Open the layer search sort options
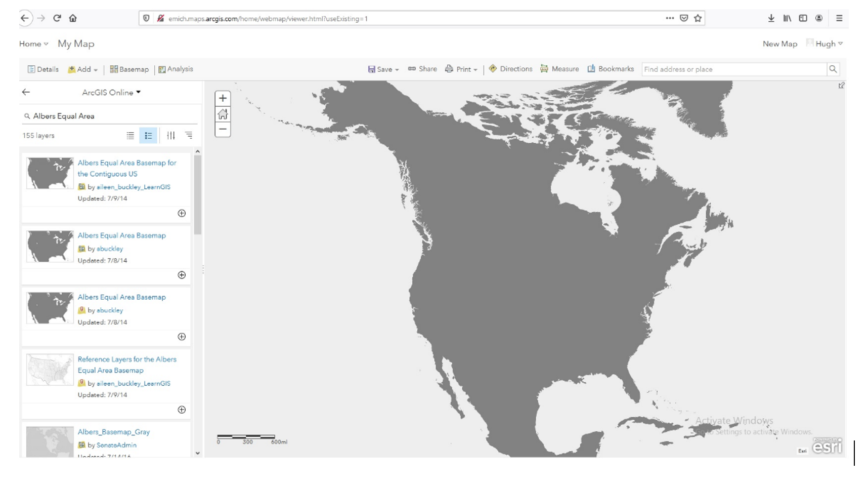 pos(189,135)
